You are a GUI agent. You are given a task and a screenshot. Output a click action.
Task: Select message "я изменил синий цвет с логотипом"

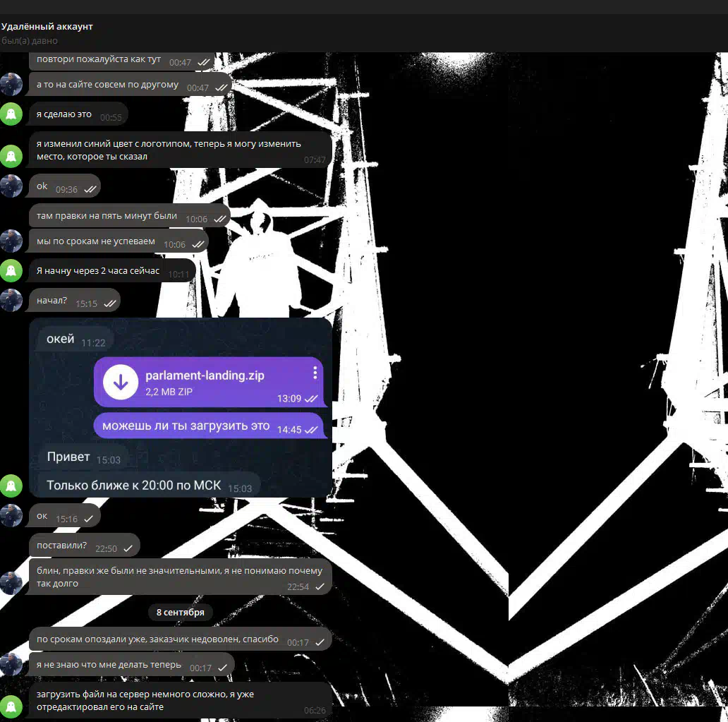pos(181,150)
